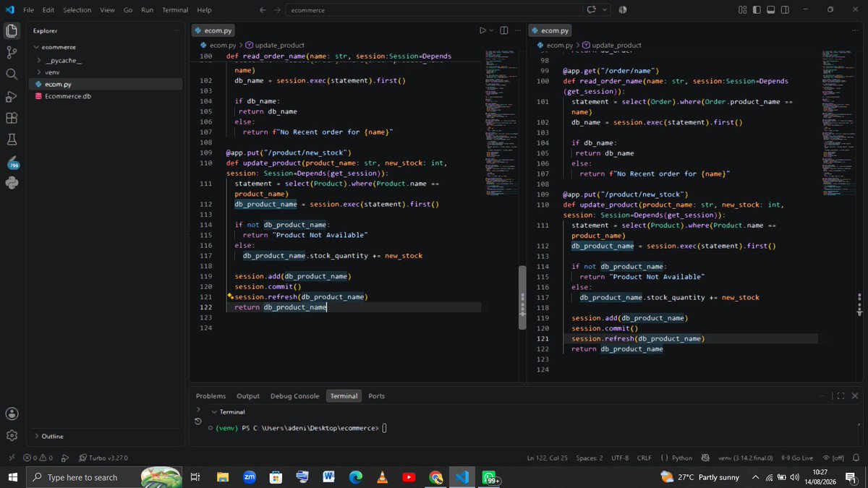Switch to the Ports tab
This screenshot has width=868, height=488.
pos(376,395)
